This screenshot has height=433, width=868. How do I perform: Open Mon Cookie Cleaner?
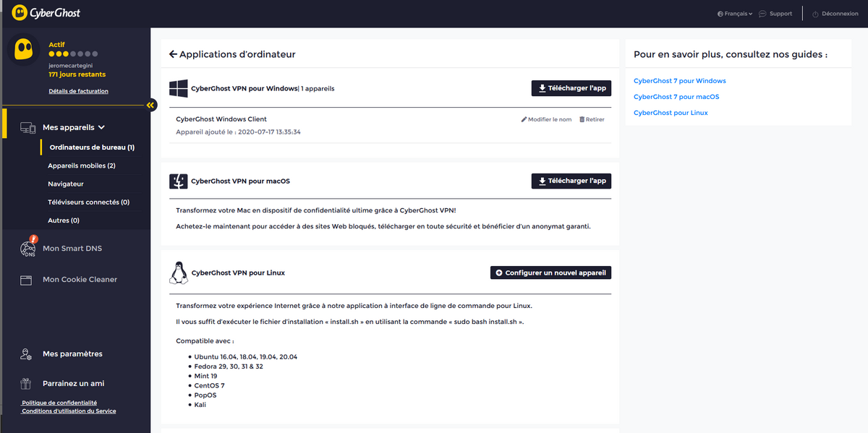(x=80, y=280)
